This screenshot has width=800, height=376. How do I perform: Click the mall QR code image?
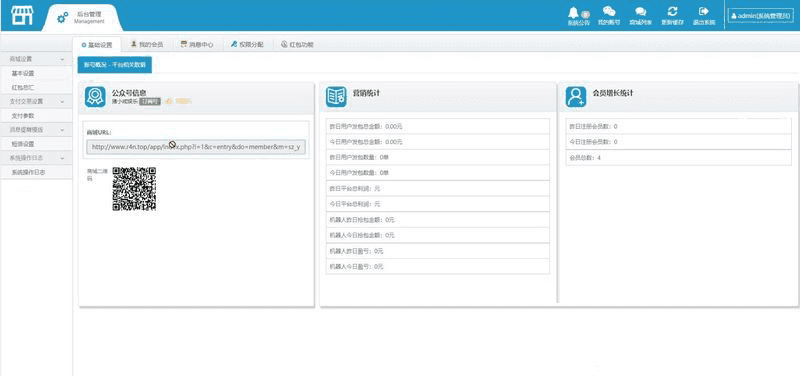coord(134,189)
